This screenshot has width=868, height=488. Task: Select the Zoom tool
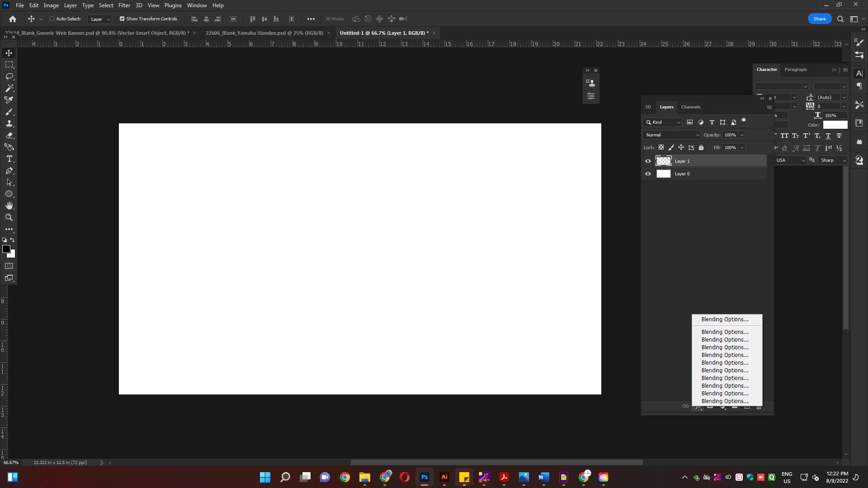[x=9, y=217]
